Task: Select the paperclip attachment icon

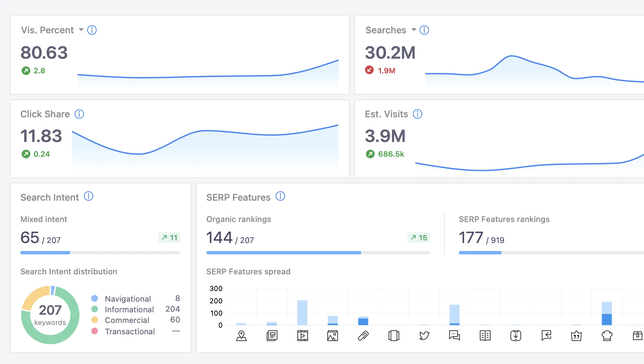Action: [x=363, y=336]
